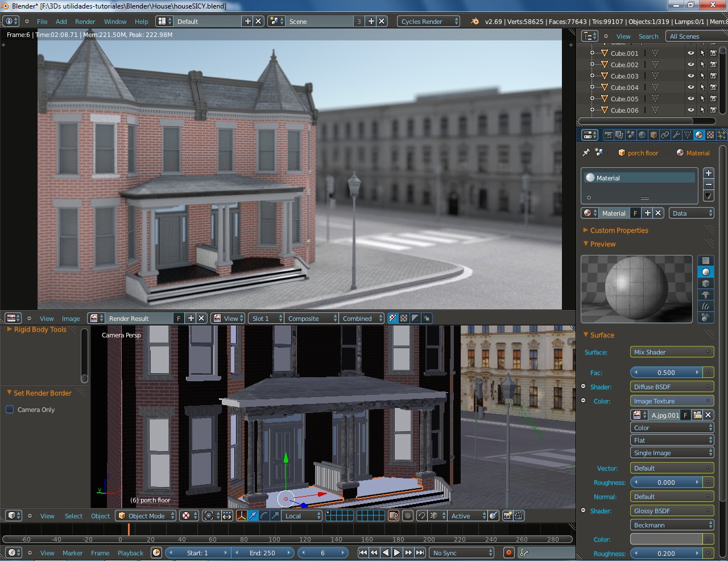Switch to the Texture properties tab
This screenshot has width=728, height=561.
tap(710, 135)
